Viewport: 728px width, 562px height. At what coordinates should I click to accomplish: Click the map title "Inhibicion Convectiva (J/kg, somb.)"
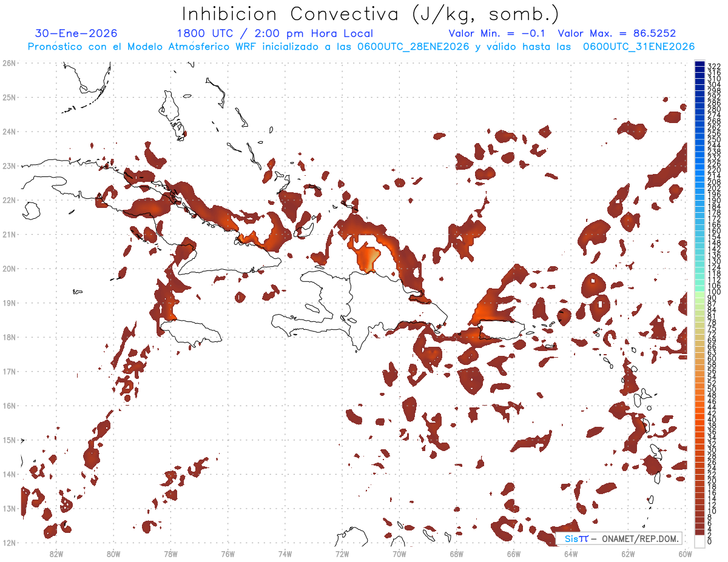(x=370, y=14)
